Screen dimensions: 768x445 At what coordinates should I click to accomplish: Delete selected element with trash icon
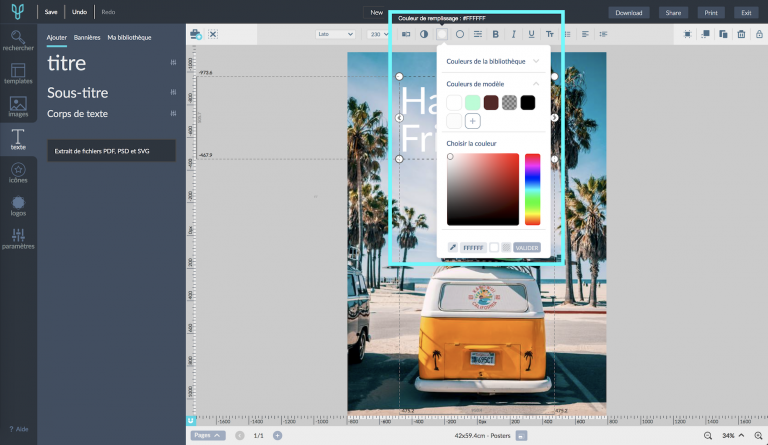(x=741, y=34)
